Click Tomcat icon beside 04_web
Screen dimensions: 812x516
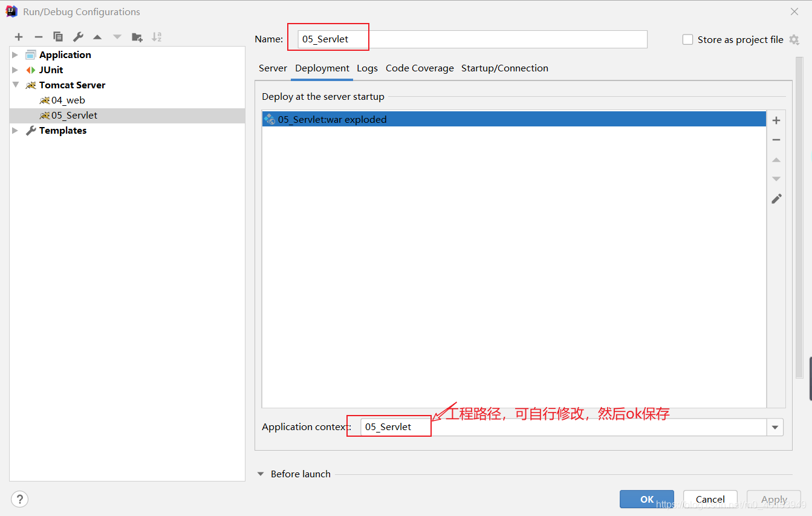tap(45, 100)
